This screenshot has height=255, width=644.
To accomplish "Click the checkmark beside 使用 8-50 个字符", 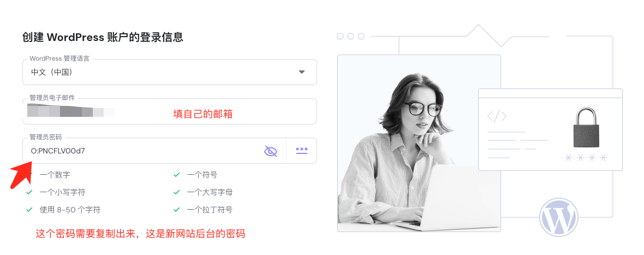I will pyautogui.click(x=29, y=210).
